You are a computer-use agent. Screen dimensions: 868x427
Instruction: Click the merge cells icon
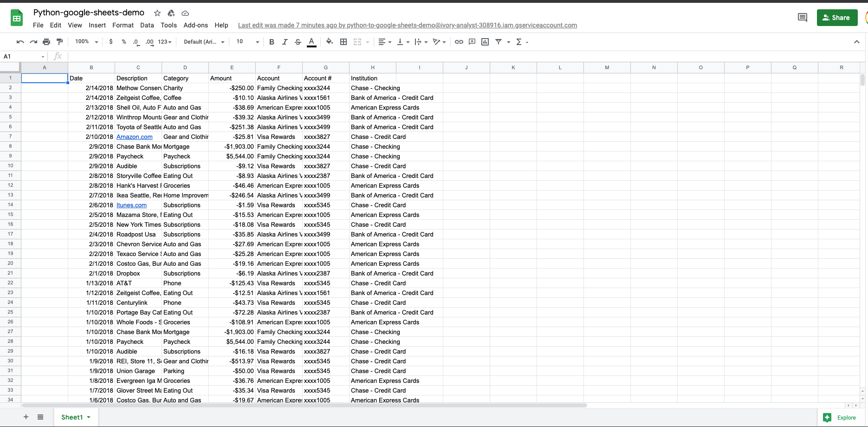357,42
